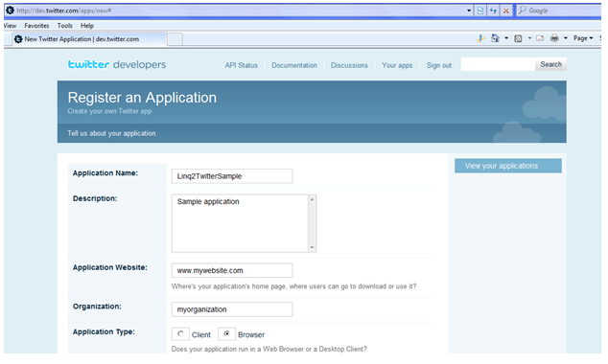The height and width of the screenshot is (364, 608).
Task: Click the site favicon in the address bar
Action: click(11, 11)
